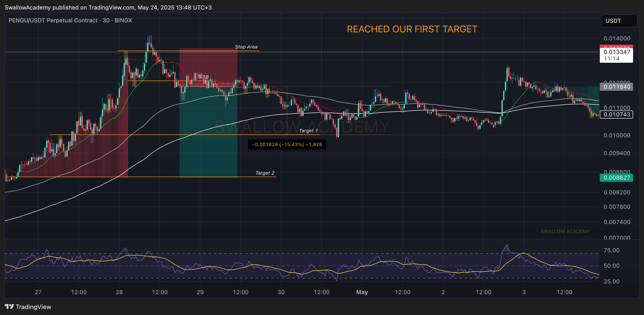The height and width of the screenshot is (315, 644).
Task: Click the 0.011000 axis value
Action: 617,108
